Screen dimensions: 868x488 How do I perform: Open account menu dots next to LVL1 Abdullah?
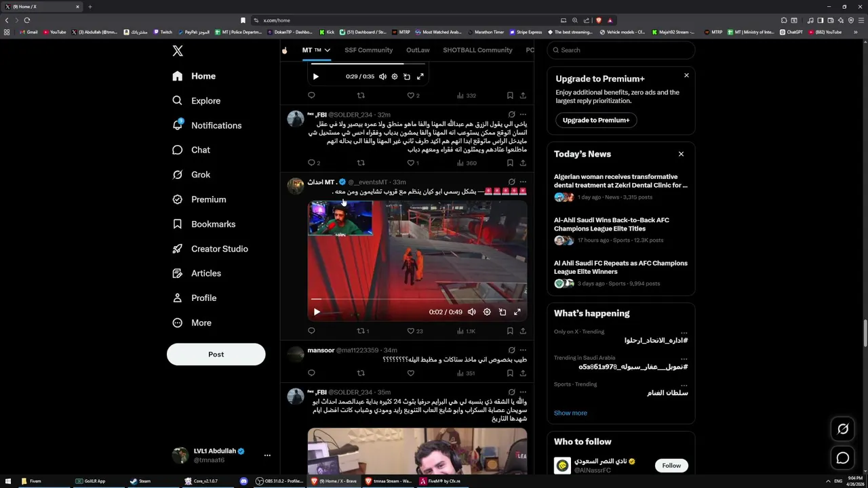click(x=267, y=455)
